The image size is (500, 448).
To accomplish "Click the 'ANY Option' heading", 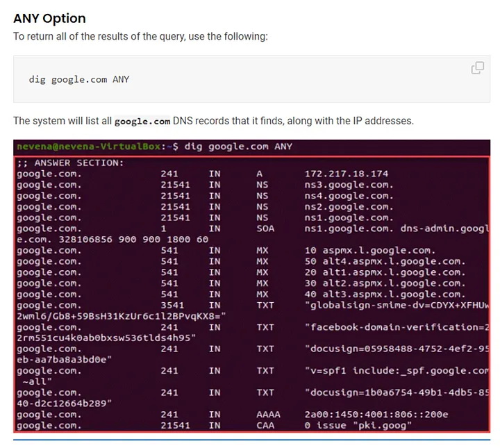I will click(x=49, y=19).
